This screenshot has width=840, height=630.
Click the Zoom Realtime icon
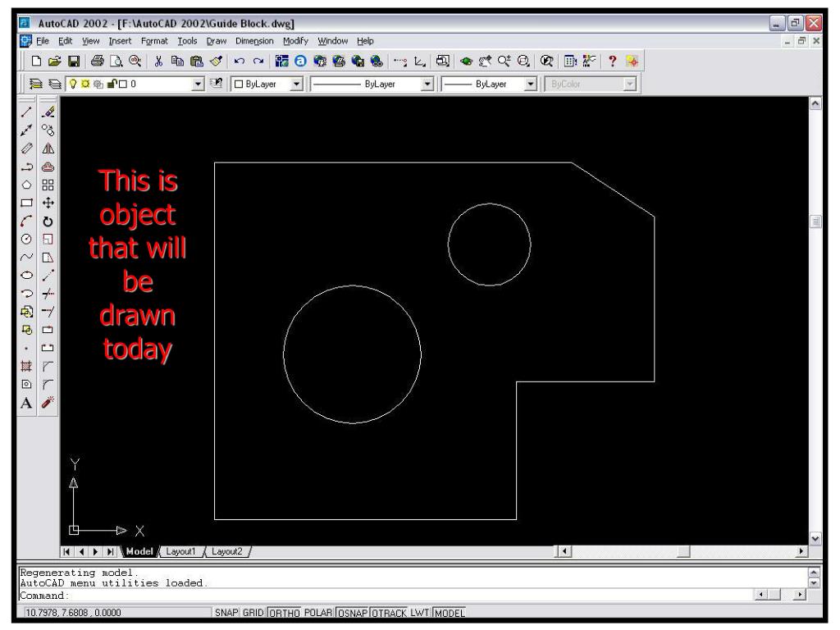[x=504, y=61]
